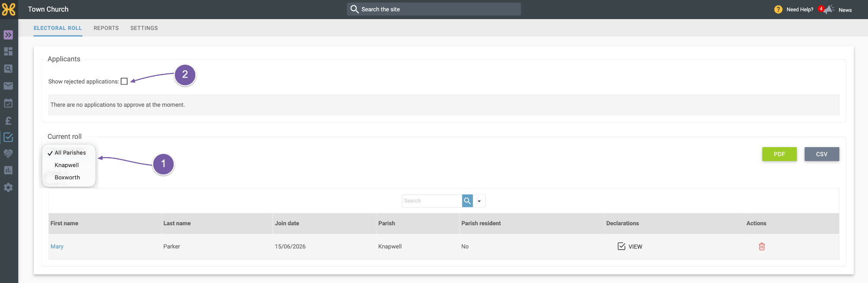Open the pound sign finance icon
Viewport: 868px width, 283px height.
pos(8,121)
